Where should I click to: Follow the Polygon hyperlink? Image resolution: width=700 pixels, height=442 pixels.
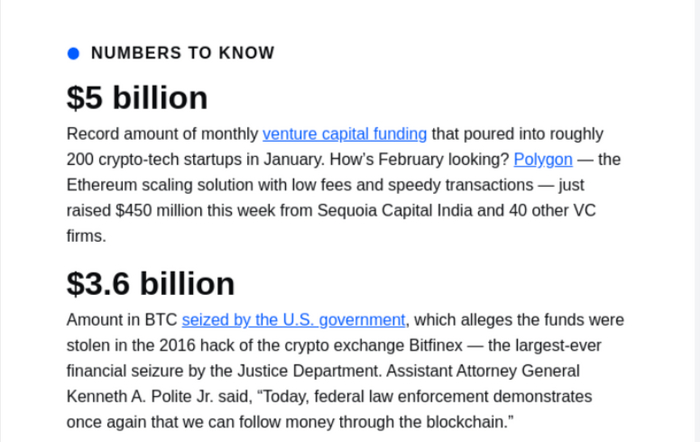(x=542, y=159)
